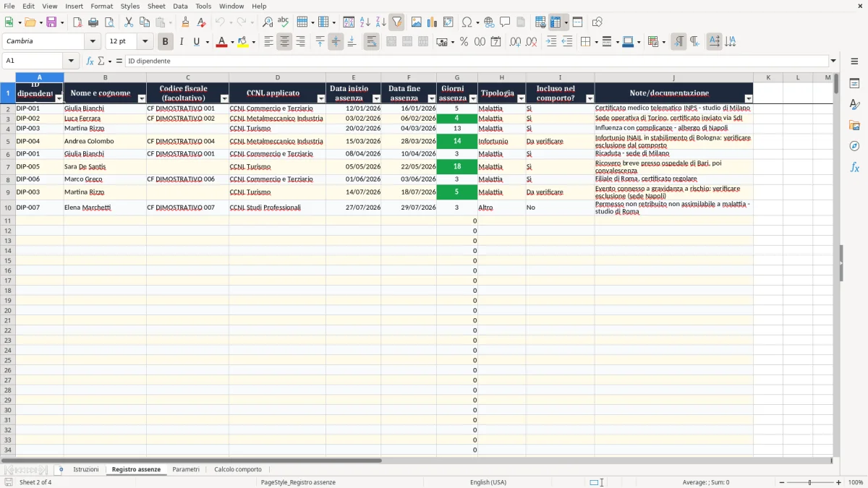Toggle Center Horizontally alignment
The width and height of the screenshot is (868, 488).
[x=284, y=42]
